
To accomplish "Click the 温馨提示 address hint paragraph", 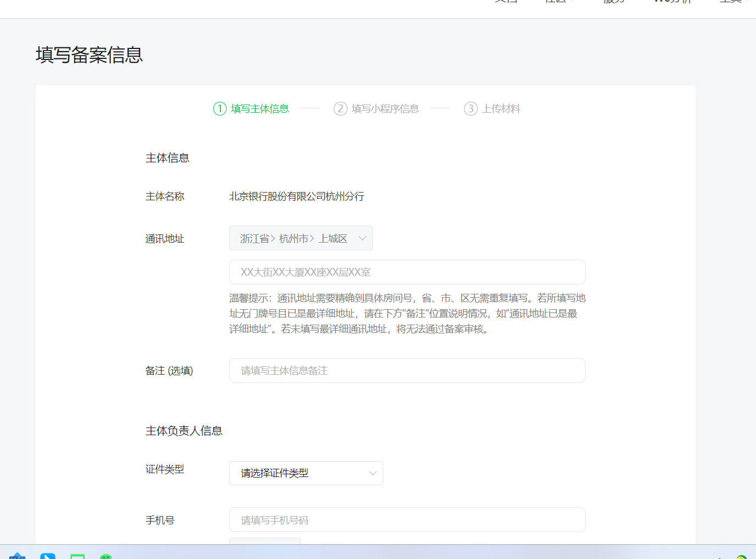I will click(x=407, y=314).
